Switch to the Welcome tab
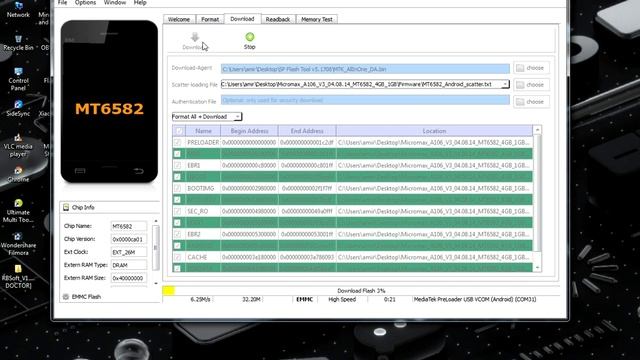 tap(179, 19)
